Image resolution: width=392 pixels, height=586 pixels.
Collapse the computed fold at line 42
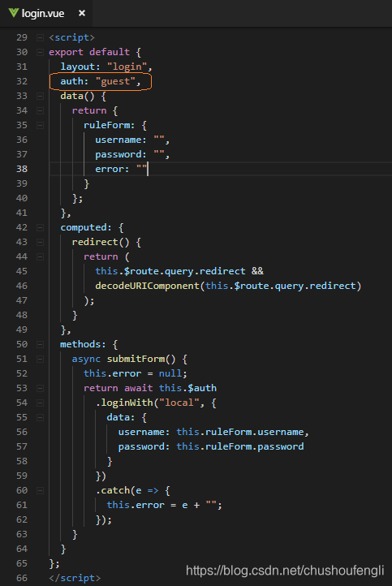[40, 227]
